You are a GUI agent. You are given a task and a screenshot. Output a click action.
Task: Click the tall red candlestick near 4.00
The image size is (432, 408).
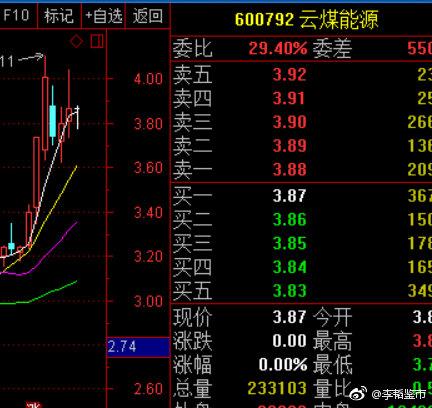click(45, 113)
